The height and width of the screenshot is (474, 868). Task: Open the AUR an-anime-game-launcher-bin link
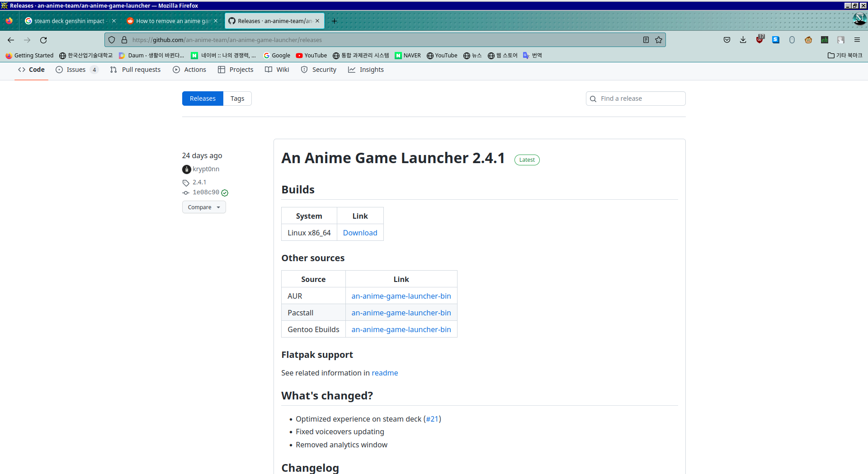tap(401, 296)
